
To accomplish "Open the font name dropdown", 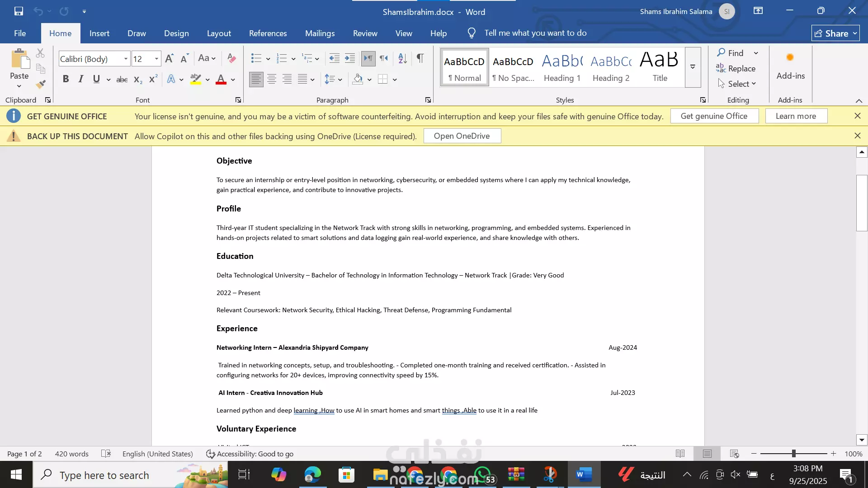I will (126, 59).
